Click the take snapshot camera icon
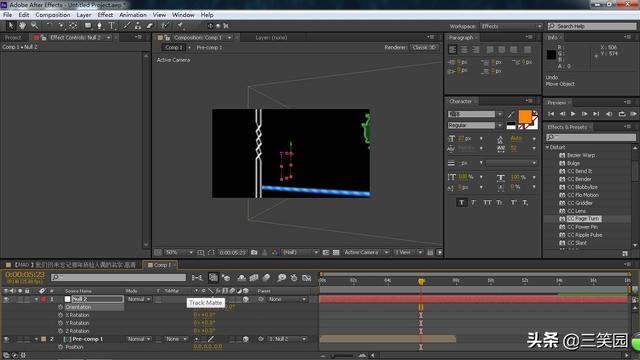Viewport: 640px width, 360px height. pyautogui.click(x=254, y=253)
